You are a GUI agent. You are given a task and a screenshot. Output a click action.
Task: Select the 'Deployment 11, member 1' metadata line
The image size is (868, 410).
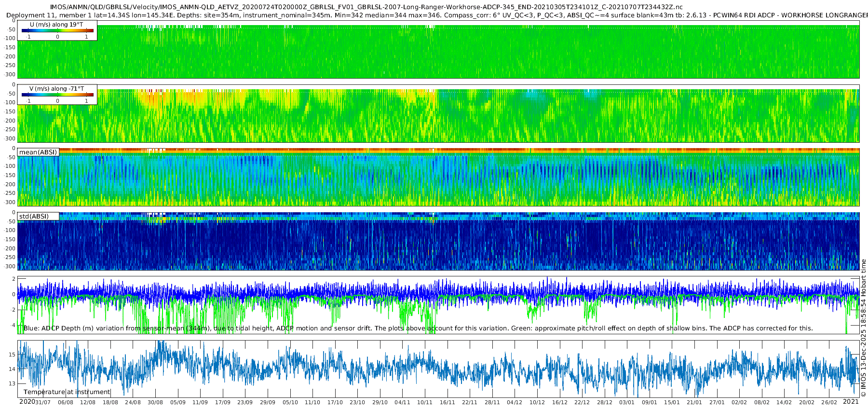click(437, 15)
